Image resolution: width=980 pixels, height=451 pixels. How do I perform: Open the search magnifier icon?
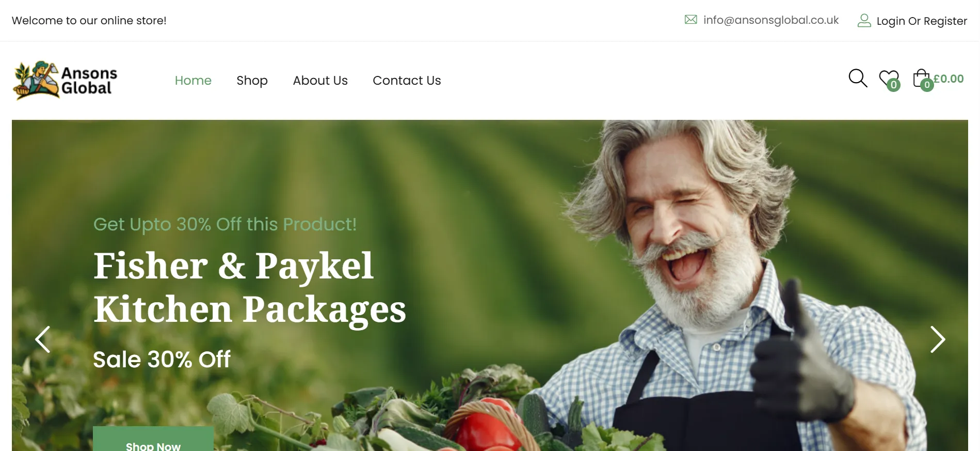[858, 79]
